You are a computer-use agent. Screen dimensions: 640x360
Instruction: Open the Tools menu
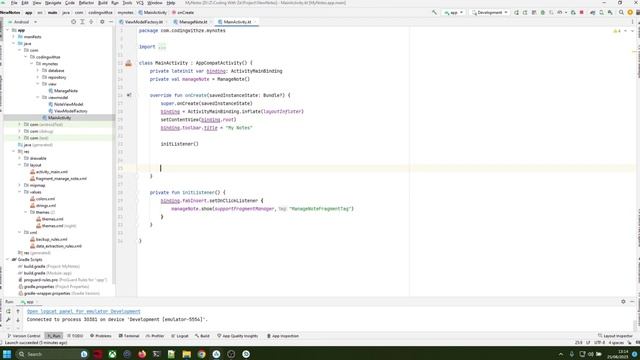click(127, 3)
